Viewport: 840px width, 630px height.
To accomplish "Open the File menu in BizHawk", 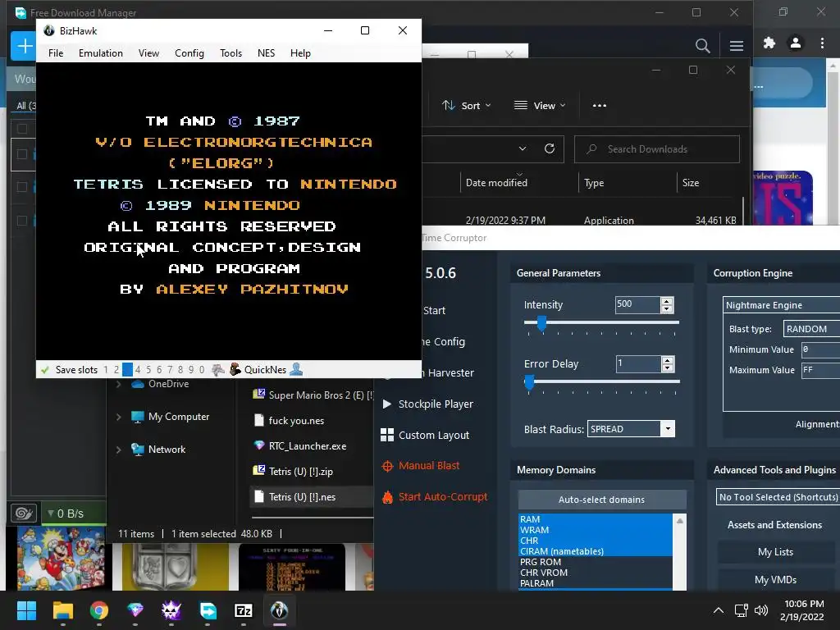I will click(56, 53).
